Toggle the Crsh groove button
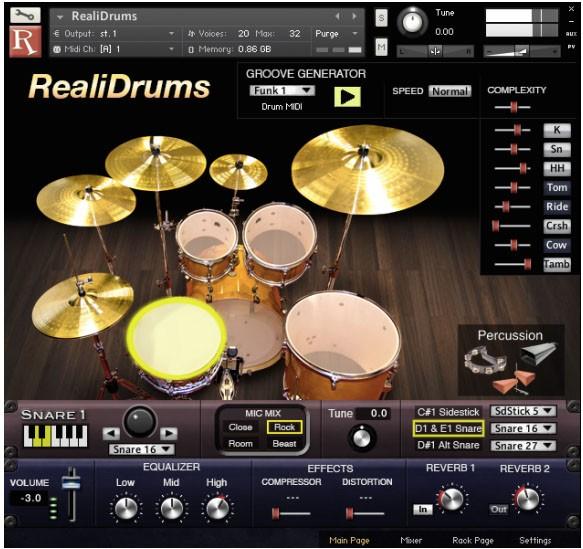The width and height of the screenshot is (583, 549). click(557, 226)
